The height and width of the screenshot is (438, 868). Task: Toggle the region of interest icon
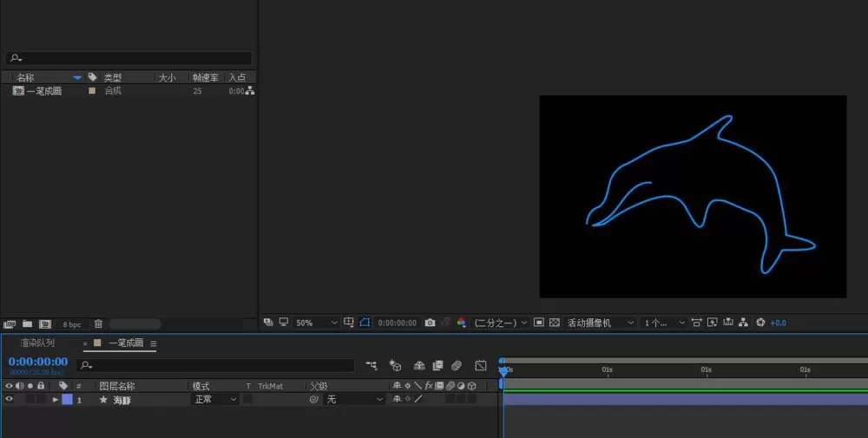coord(539,323)
